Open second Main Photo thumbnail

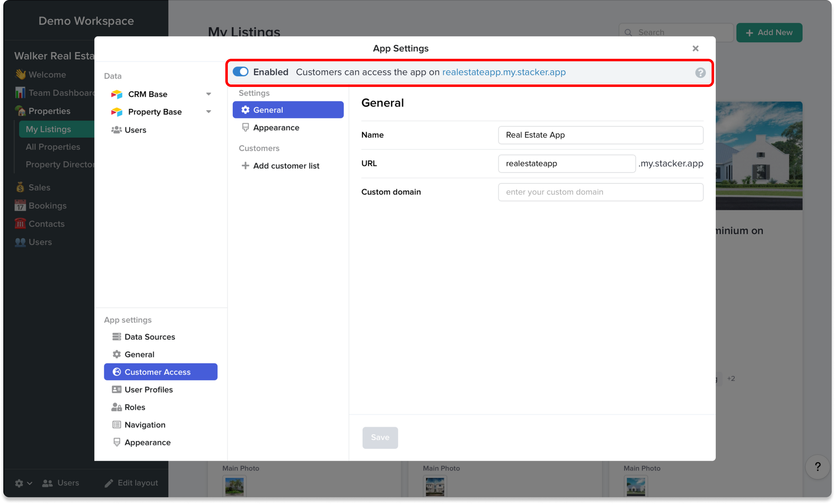[x=435, y=486]
